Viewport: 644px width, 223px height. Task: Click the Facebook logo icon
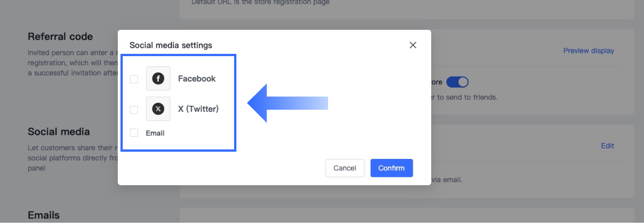click(158, 79)
